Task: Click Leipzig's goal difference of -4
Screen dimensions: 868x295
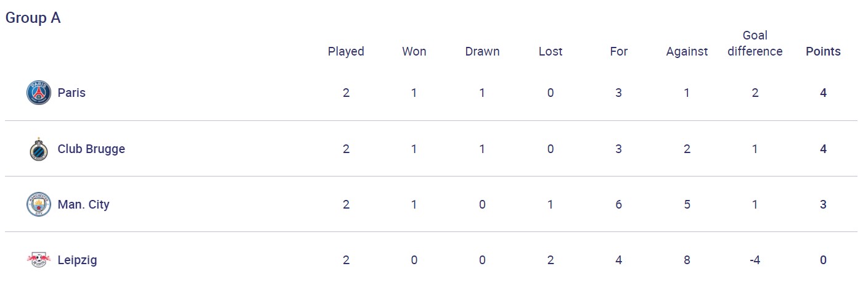Action: pyautogui.click(x=755, y=260)
